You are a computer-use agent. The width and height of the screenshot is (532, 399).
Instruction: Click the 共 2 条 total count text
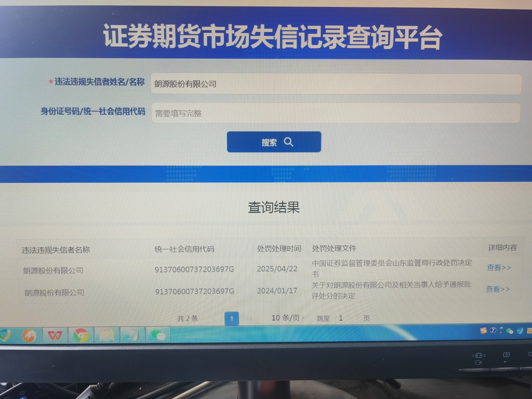[188, 318]
